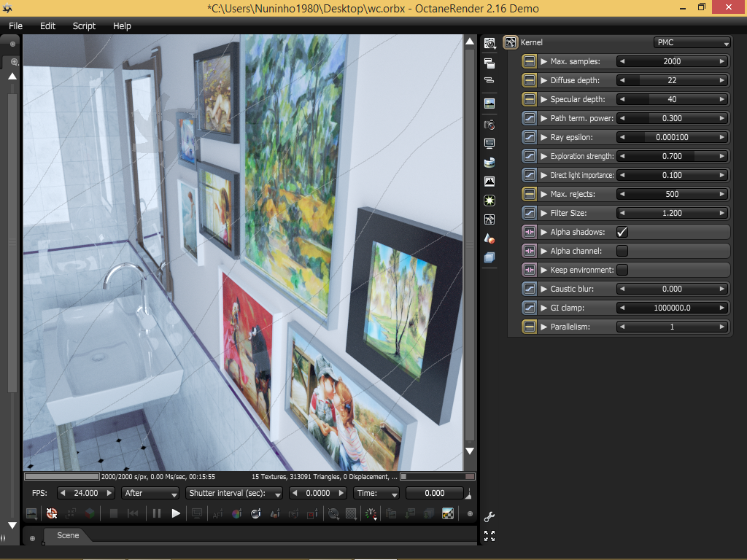Click the recenter view lifebuoy icon

[x=52, y=513]
